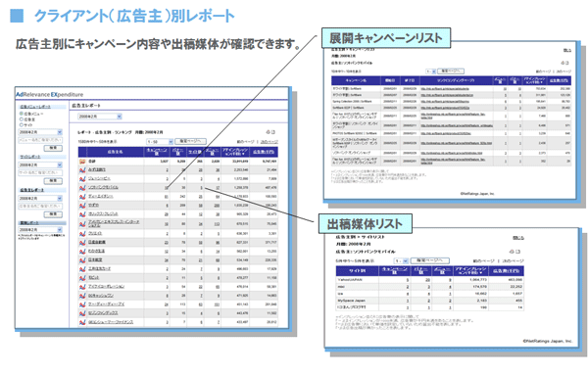Sort main table by サイト数 column

click(x=195, y=152)
